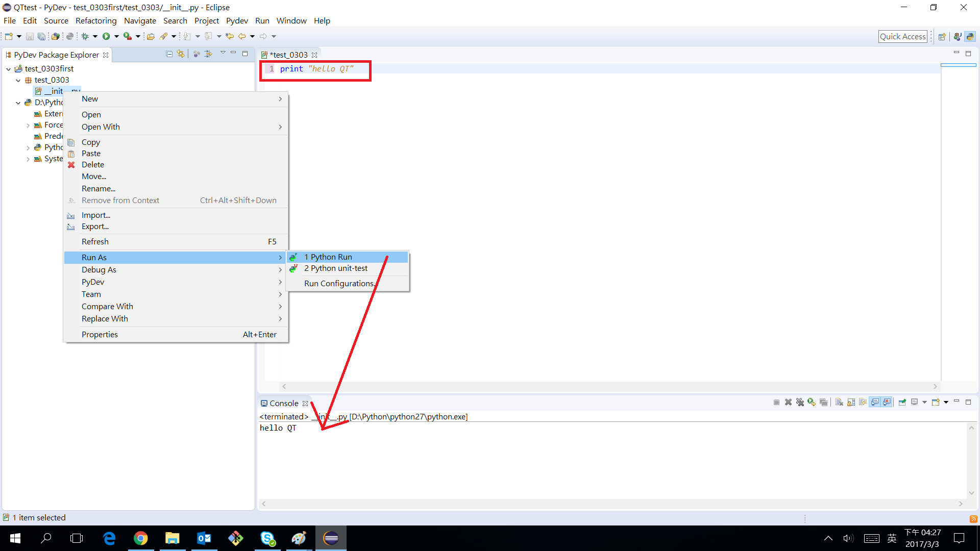Select Debug As in context menu
Screen dimensions: 980x551
(176, 270)
